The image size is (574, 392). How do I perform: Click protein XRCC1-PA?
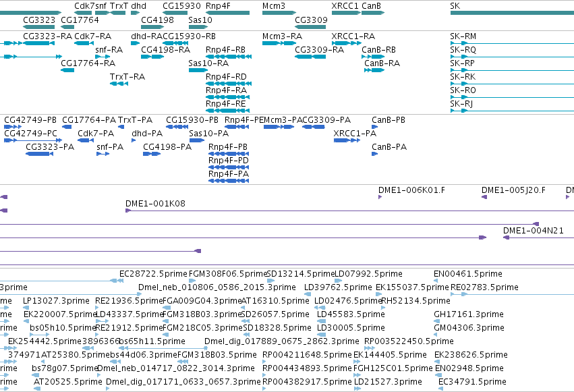pyautogui.click(x=347, y=140)
